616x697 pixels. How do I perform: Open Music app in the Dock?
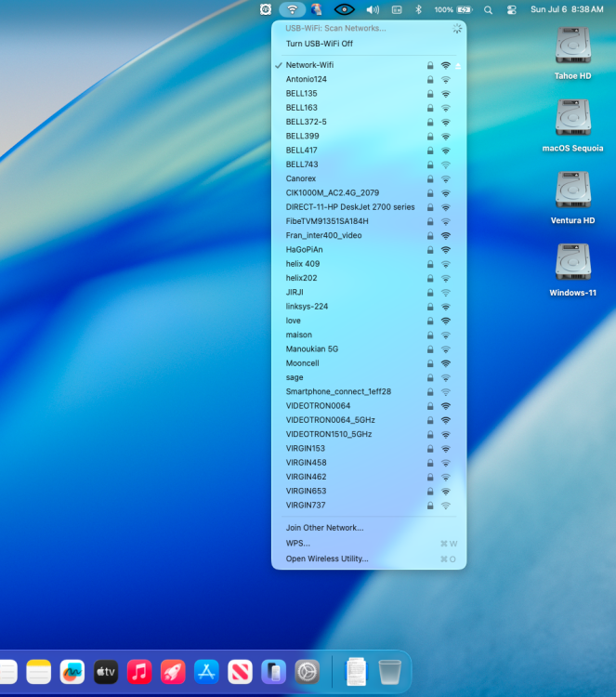click(x=139, y=672)
